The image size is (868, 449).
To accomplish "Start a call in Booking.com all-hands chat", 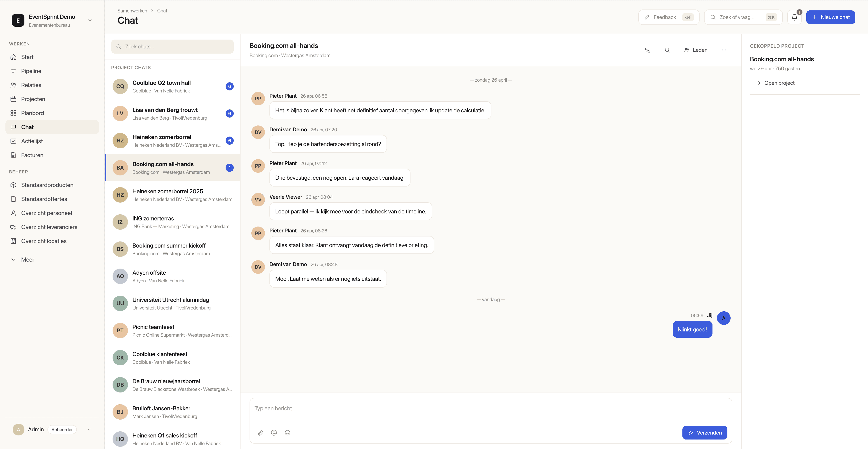I will (647, 50).
